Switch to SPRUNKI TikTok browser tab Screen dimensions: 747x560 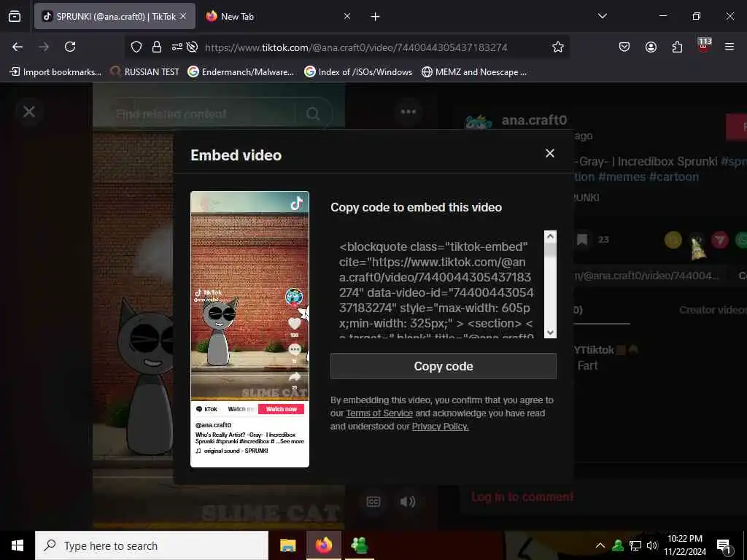pos(115,16)
